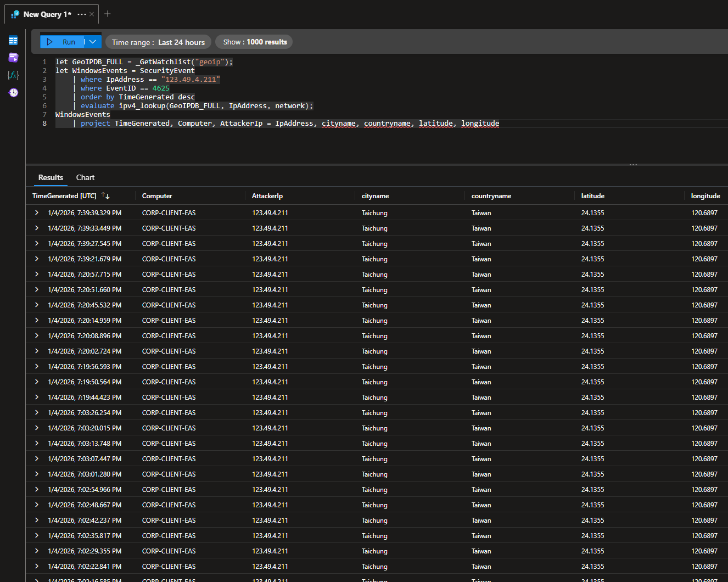Open the Tables sidebar icon
The width and height of the screenshot is (728, 582).
coord(13,41)
